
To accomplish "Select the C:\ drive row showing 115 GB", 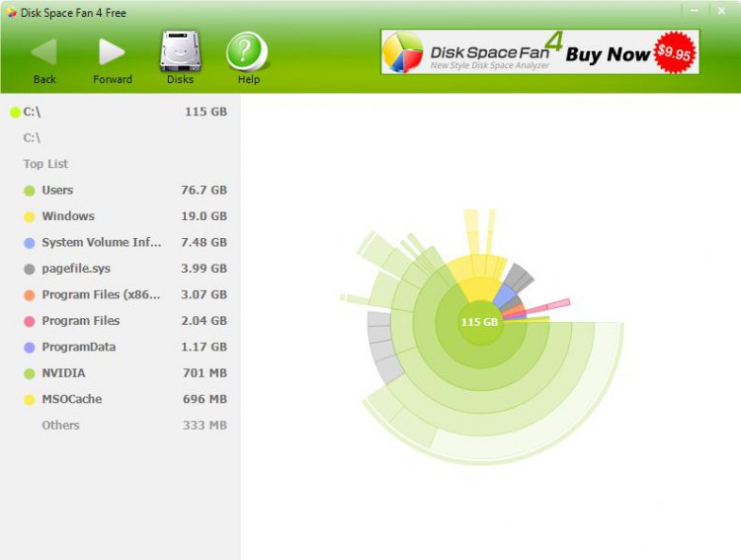I will coord(119,112).
